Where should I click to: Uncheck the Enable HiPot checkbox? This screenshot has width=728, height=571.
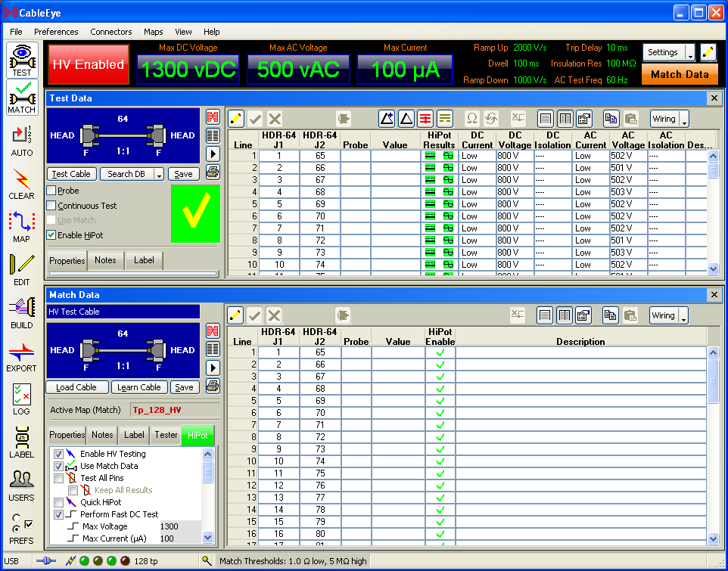point(51,234)
